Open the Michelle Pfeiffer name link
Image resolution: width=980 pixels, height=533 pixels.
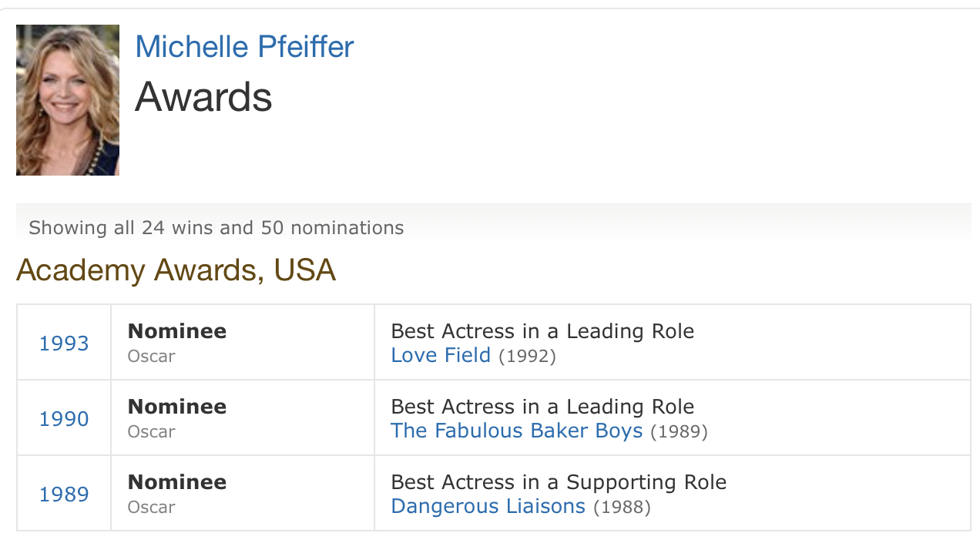click(x=244, y=47)
